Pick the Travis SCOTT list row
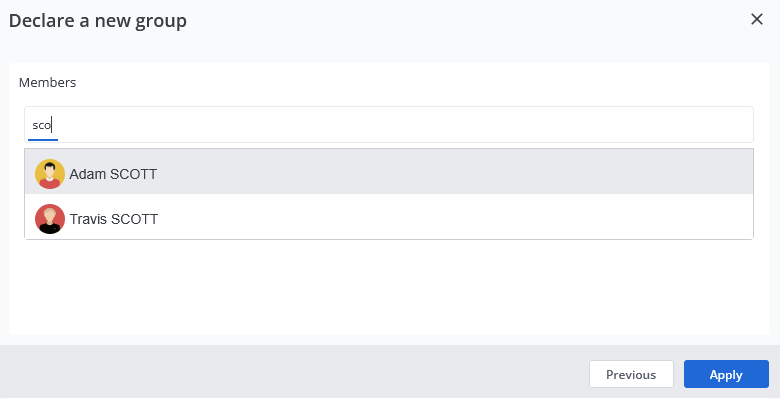The width and height of the screenshot is (780, 399). click(x=389, y=216)
